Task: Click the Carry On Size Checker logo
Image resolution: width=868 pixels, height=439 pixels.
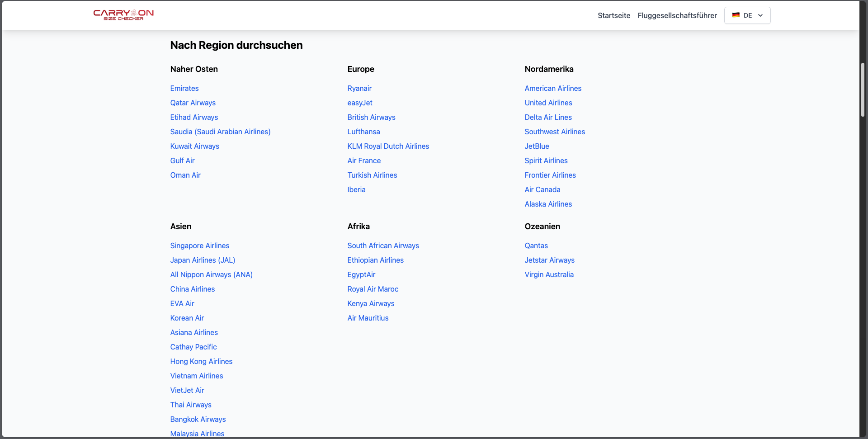Action: (123, 15)
